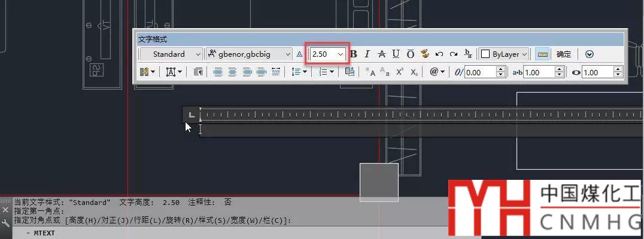Toggle strikethrough text formatting
Image resolution: width=644 pixels, height=239 pixels.
[x=382, y=54]
